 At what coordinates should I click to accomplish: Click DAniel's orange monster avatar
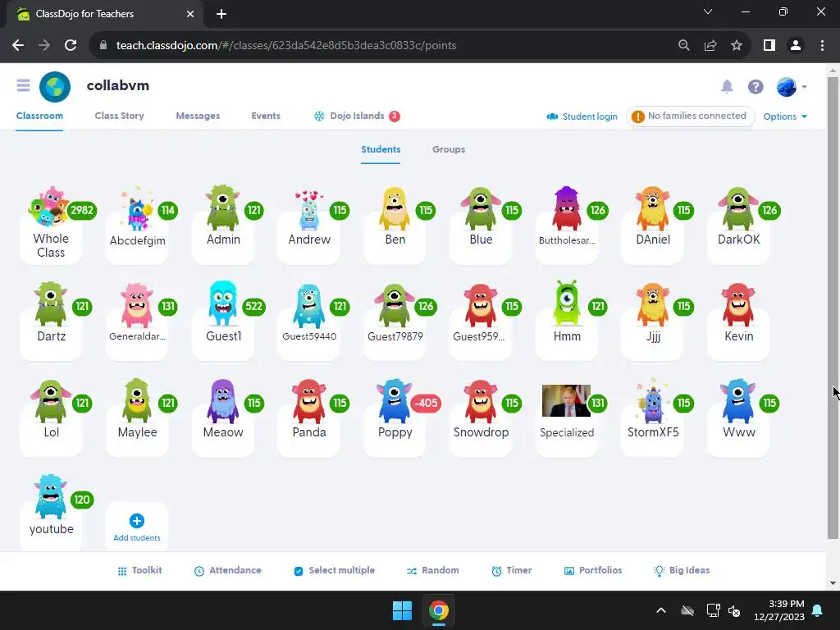tap(652, 208)
